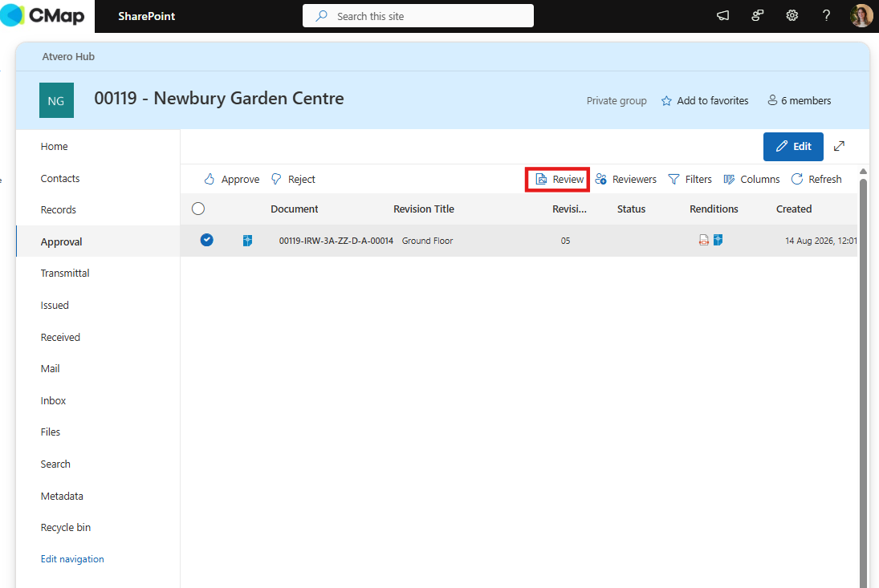Click the created date 14 Aug 2026 cell
The image size is (879, 588).
820,241
